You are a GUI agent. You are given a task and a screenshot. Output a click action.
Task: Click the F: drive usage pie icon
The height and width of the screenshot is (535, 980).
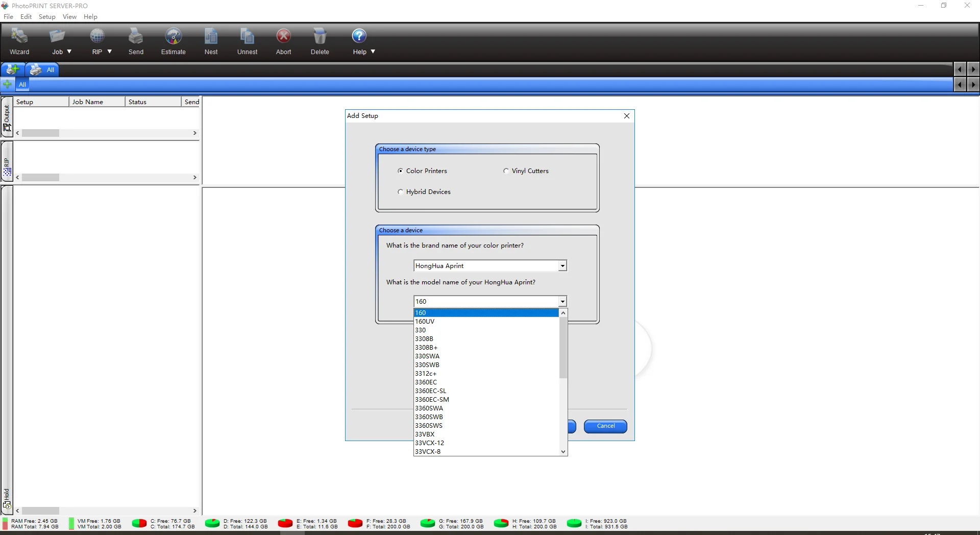point(355,523)
